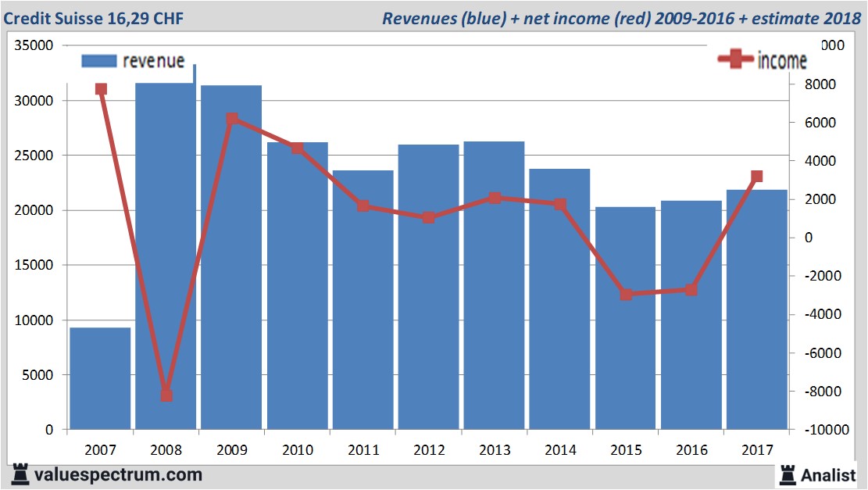Click the 4000 right axis label
The height and width of the screenshot is (490, 868).
point(820,161)
